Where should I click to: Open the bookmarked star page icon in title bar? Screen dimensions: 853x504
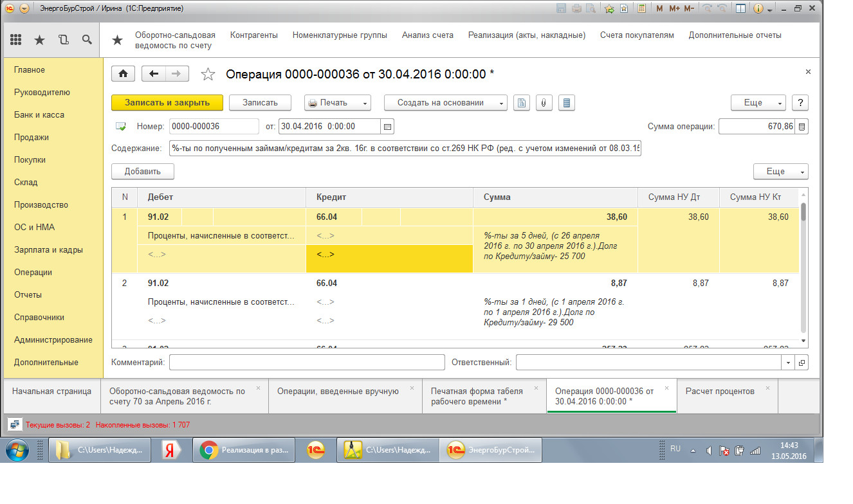coord(624,8)
